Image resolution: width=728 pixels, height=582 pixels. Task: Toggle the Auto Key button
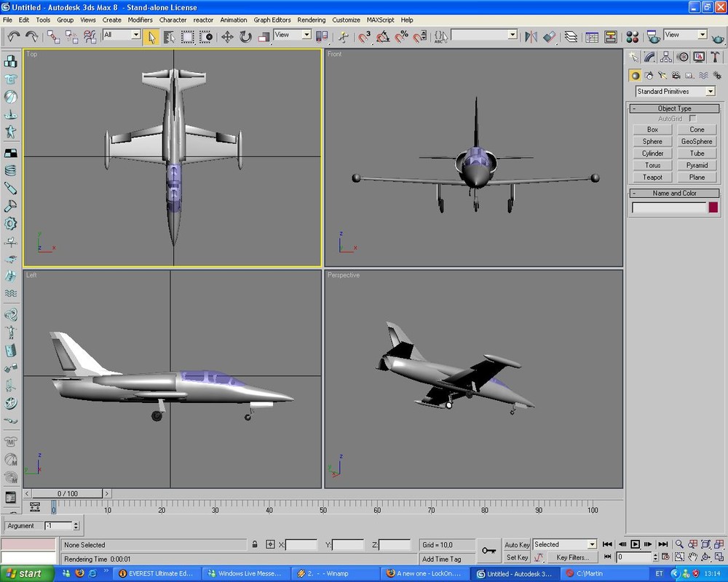[x=517, y=545]
